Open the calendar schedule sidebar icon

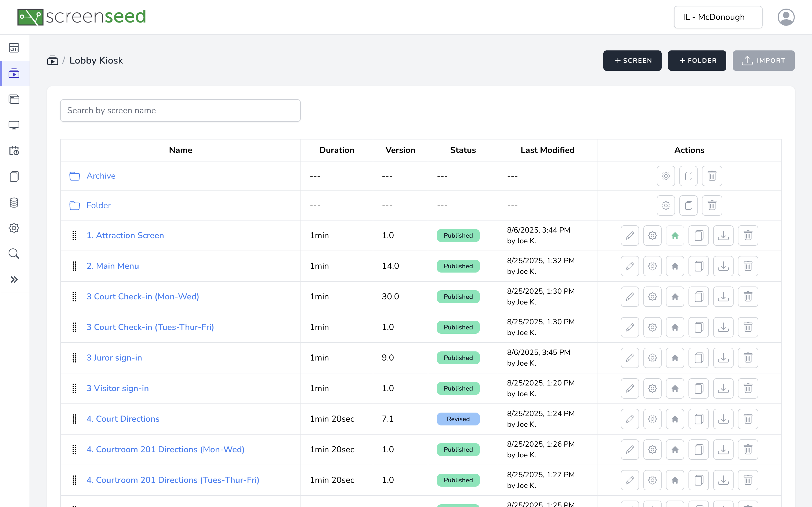tap(14, 150)
